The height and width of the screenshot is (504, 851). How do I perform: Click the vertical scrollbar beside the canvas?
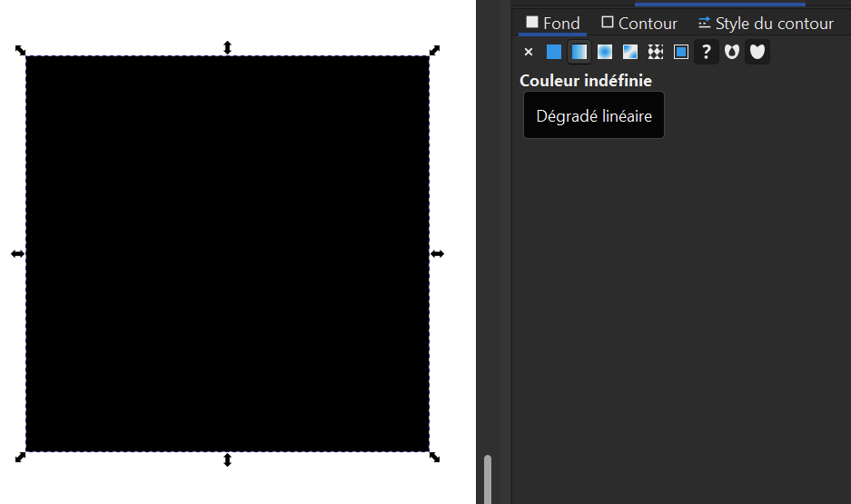coord(487,479)
